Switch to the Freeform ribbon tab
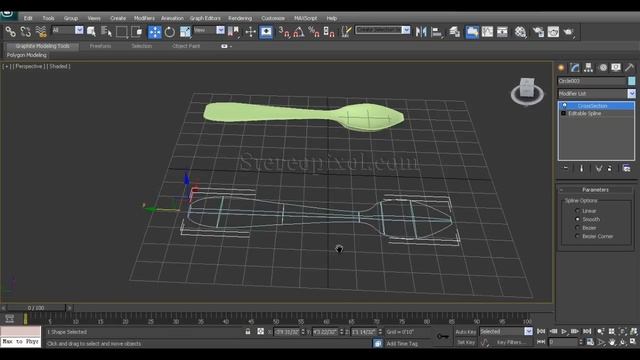Screen dimensions: 640x360 point(100,46)
